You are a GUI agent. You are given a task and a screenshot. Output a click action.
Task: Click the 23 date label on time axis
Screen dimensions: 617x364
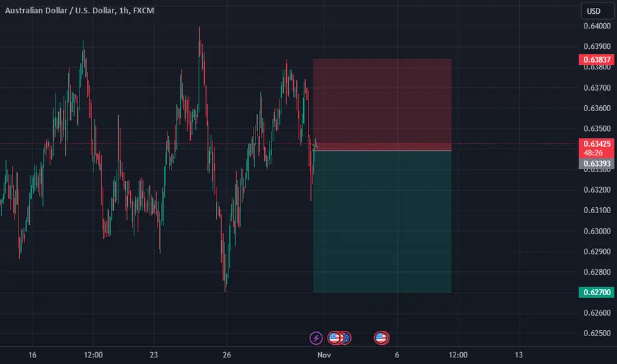[x=154, y=355]
